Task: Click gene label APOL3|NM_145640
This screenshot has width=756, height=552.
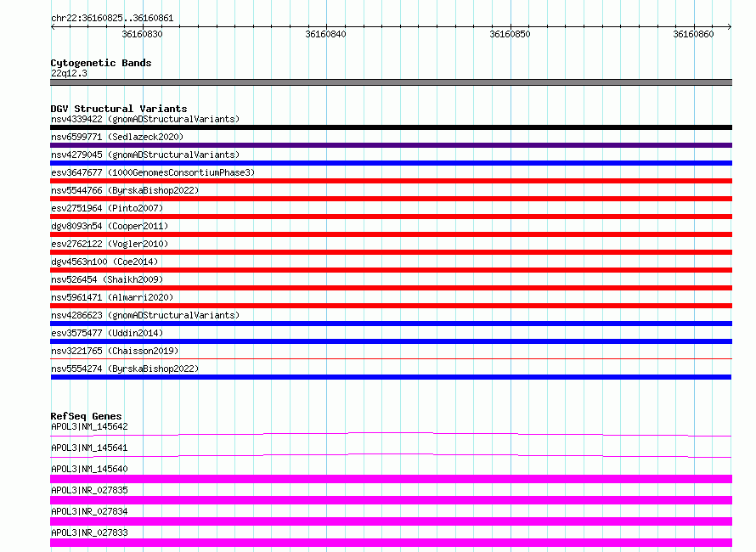Action: pos(89,469)
